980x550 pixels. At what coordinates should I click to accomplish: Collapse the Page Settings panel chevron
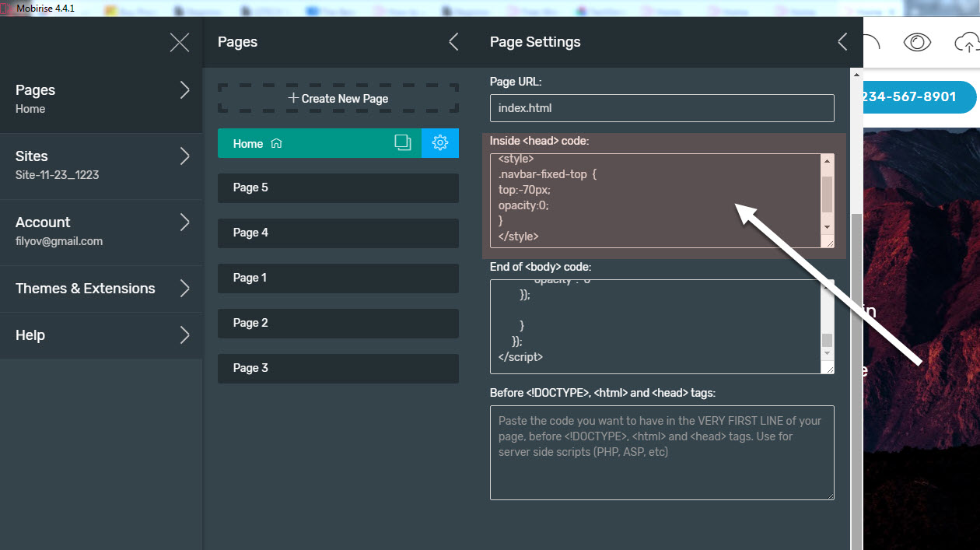pos(842,42)
